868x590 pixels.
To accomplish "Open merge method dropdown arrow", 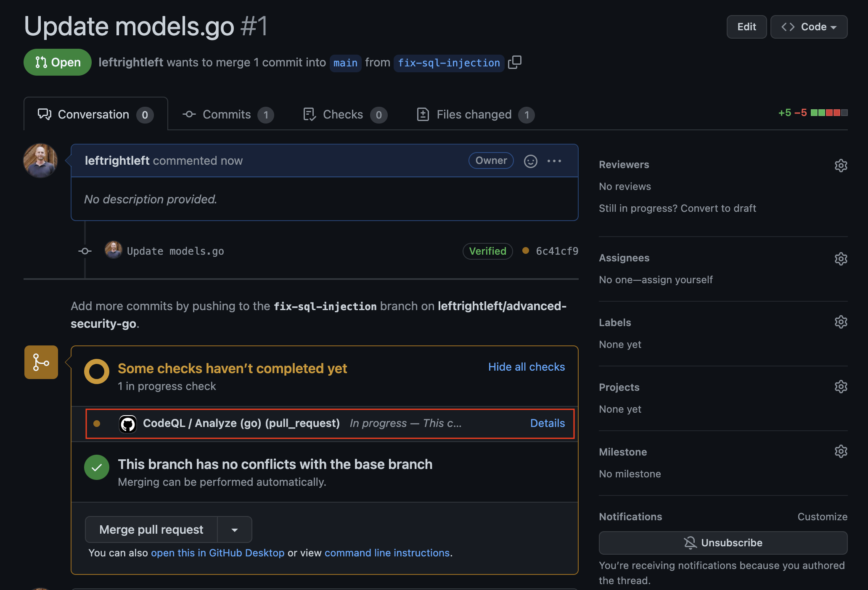I will click(235, 530).
